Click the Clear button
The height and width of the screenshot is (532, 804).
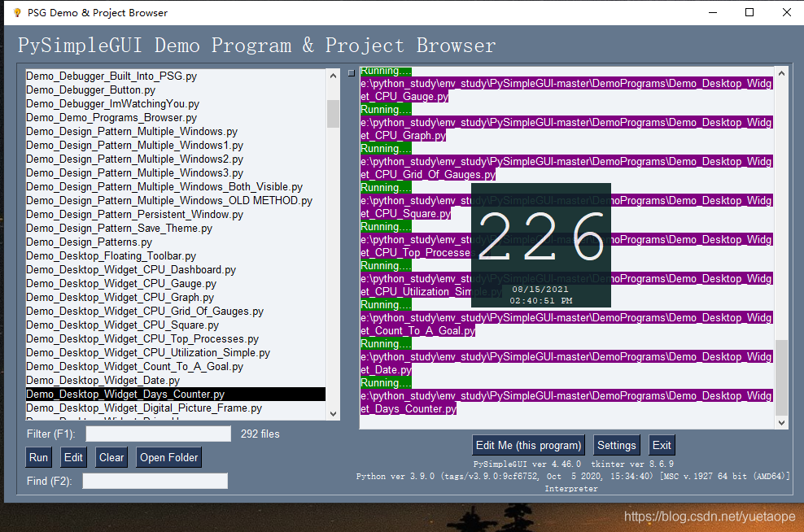tap(111, 457)
